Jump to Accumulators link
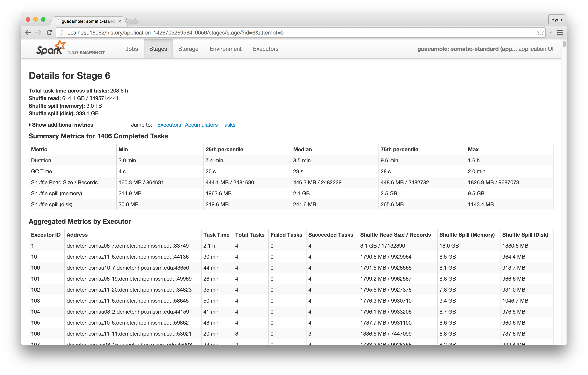The image size is (588, 375). click(x=201, y=125)
